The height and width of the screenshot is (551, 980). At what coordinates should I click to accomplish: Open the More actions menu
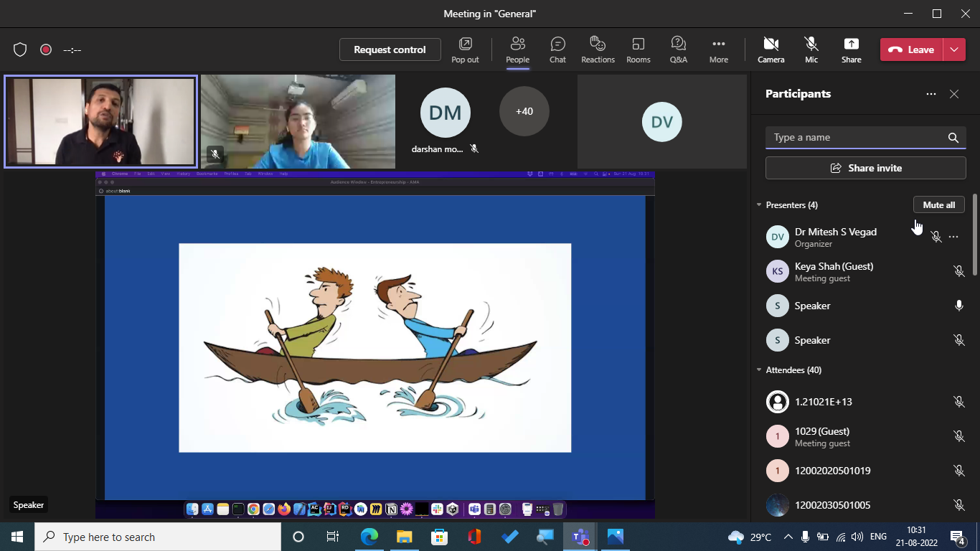718,50
